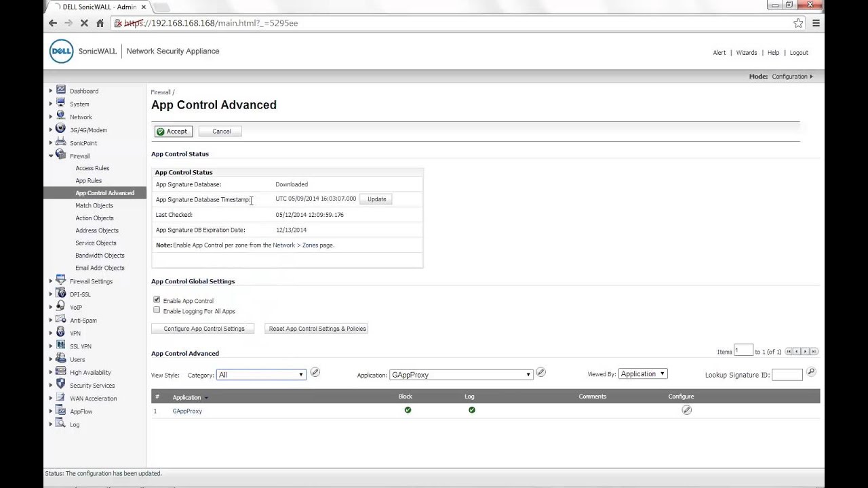Click the Log magnifier icon in sidebar
The width and height of the screenshot is (868, 488).
61,424
